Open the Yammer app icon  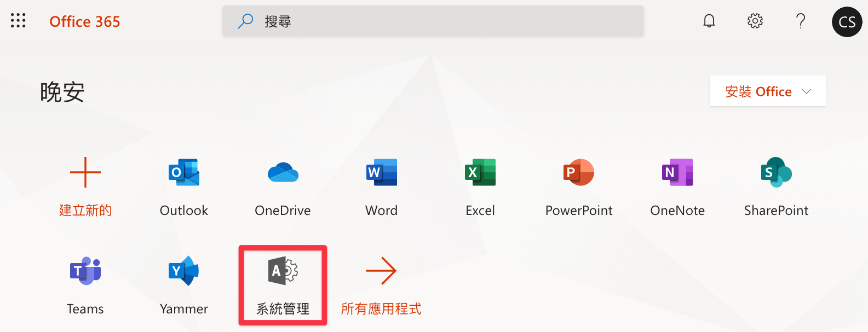click(x=184, y=271)
